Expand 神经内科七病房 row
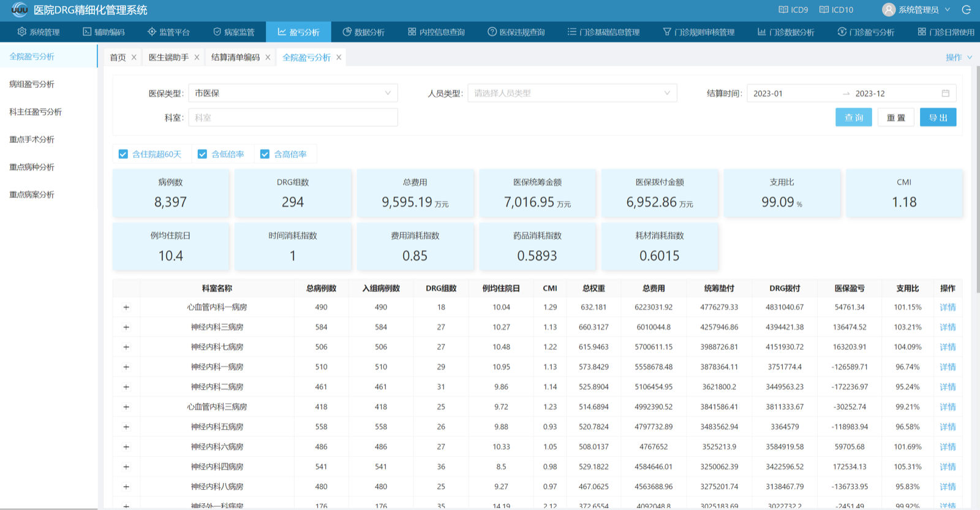The image size is (980, 510). click(126, 347)
